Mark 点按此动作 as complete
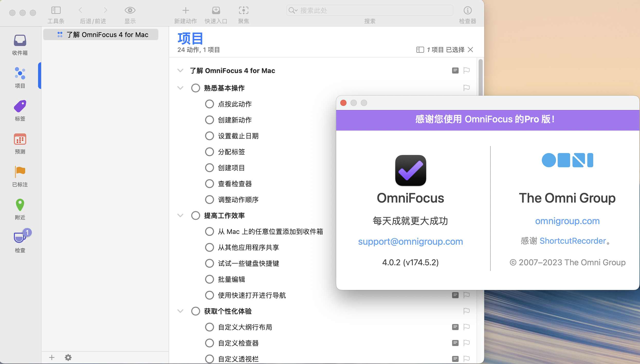This screenshot has height=364, width=640. pyautogui.click(x=209, y=104)
